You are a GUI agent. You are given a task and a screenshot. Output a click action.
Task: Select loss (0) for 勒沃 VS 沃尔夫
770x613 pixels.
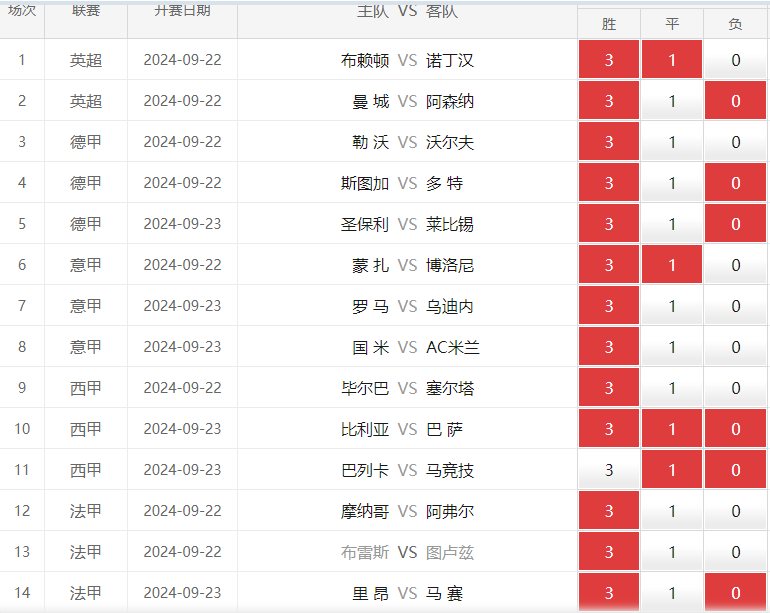(x=735, y=142)
